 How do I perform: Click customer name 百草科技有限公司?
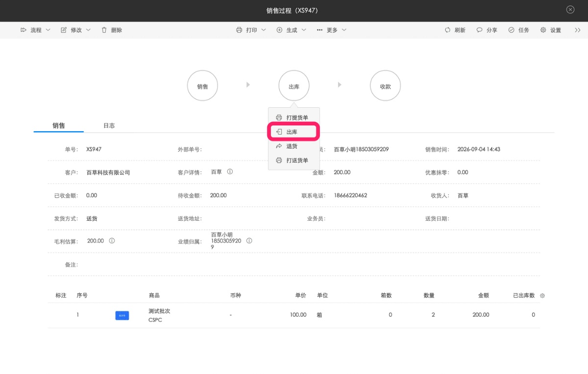pos(108,172)
